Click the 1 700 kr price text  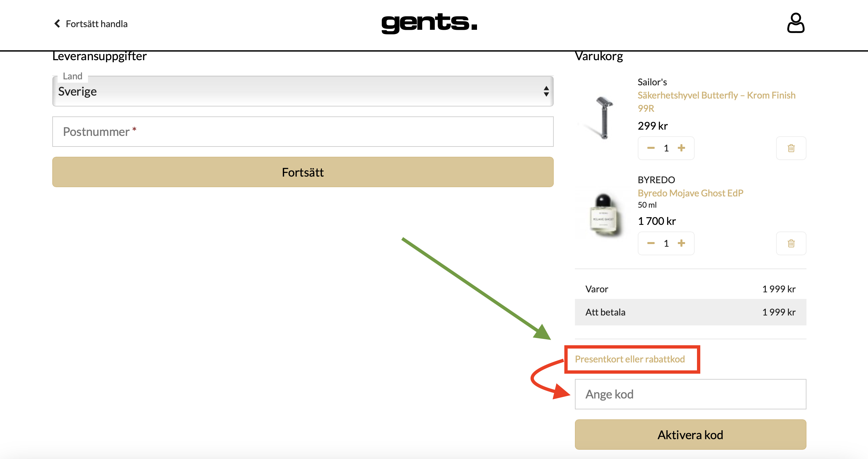pyautogui.click(x=656, y=221)
